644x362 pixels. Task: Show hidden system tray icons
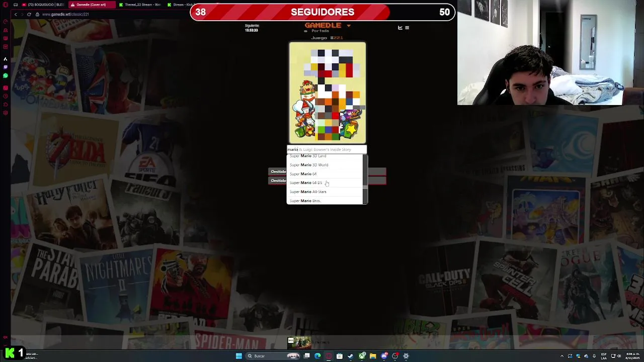click(x=562, y=356)
